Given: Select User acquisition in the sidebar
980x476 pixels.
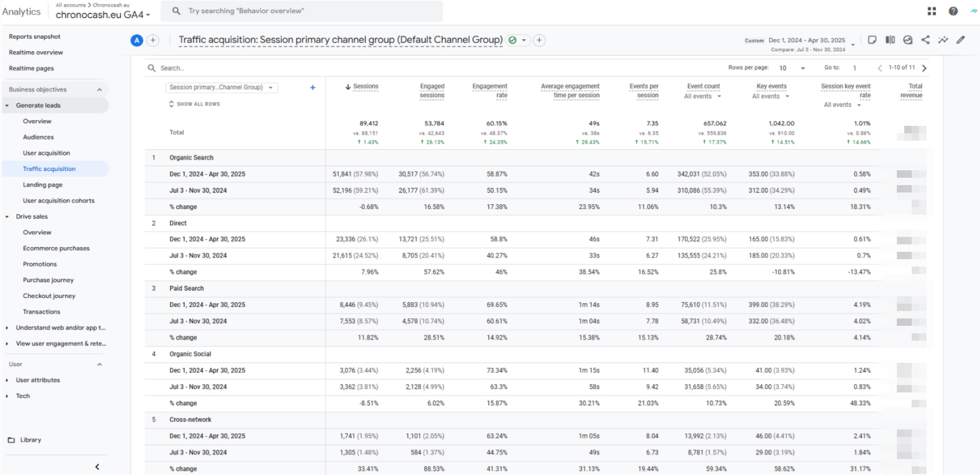Looking at the screenshot, I should (x=46, y=153).
